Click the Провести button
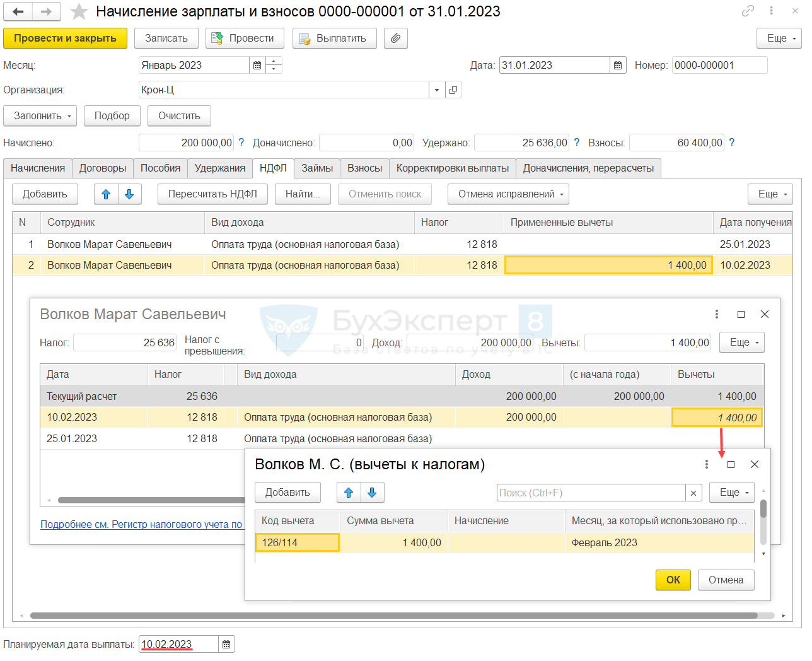This screenshot has height=661, width=812. click(x=245, y=38)
